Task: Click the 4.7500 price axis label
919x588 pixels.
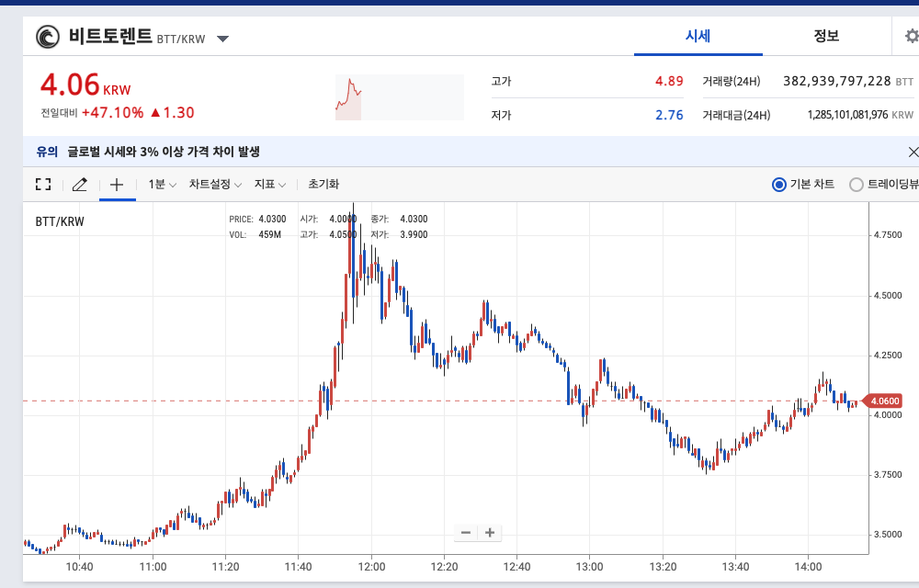Action: [x=888, y=235]
